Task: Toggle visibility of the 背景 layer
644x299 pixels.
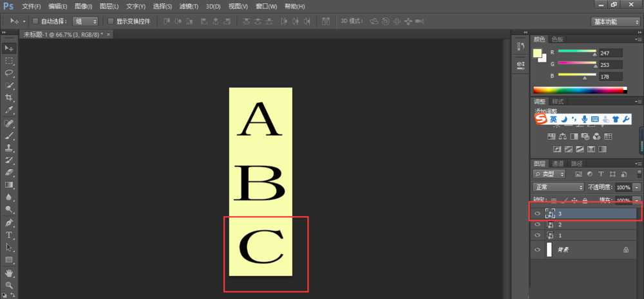Action: pos(537,249)
